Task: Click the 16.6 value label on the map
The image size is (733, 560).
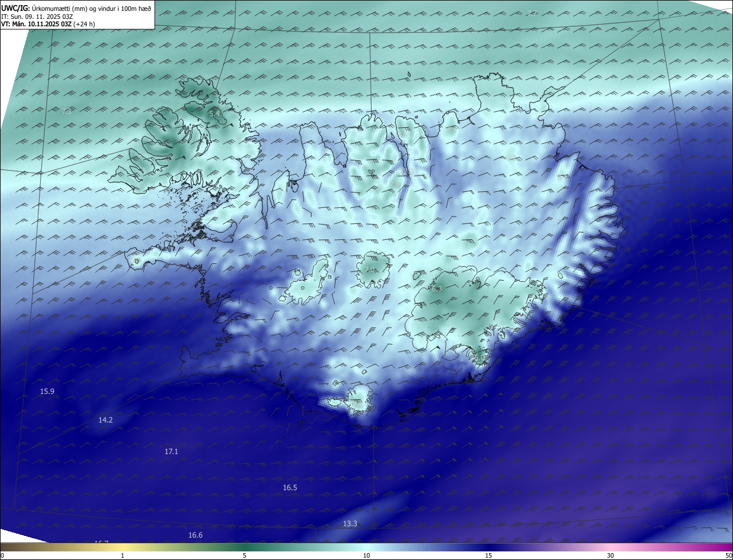Action: 195,535
